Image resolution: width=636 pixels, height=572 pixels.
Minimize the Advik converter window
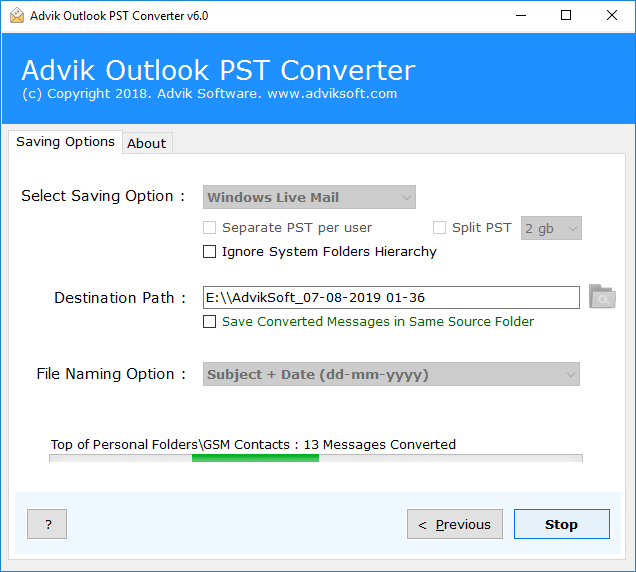point(521,15)
